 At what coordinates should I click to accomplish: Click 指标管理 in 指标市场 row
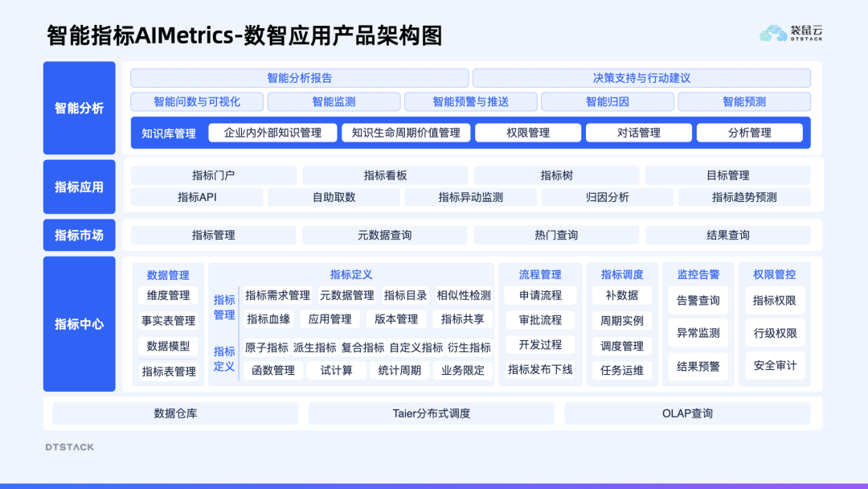pos(214,236)
